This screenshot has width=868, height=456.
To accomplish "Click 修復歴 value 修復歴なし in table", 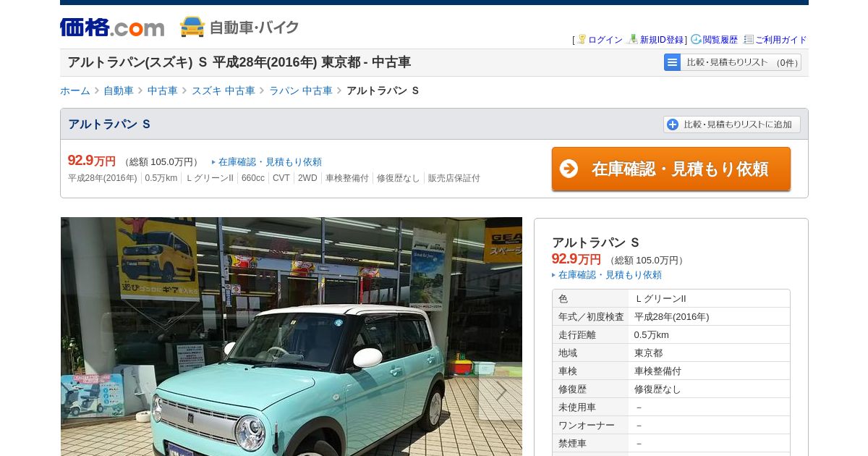I will coord(658,389).
